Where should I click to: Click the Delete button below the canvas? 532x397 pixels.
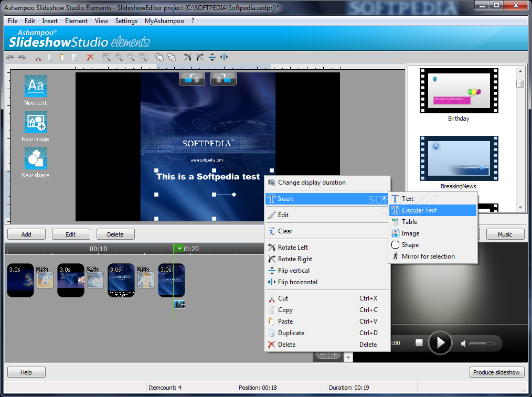click(x=115, y=234)
